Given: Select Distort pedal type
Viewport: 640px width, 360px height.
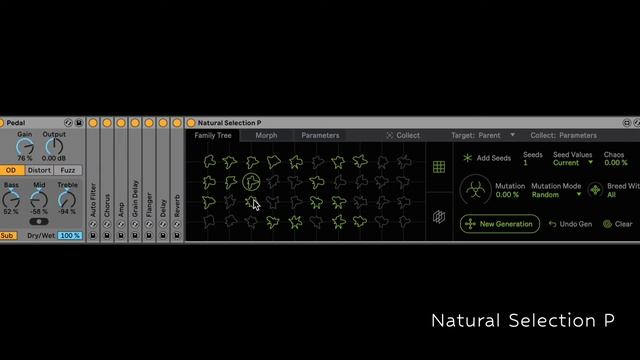Looking at the screenshot, I should [x=39, y=170].
